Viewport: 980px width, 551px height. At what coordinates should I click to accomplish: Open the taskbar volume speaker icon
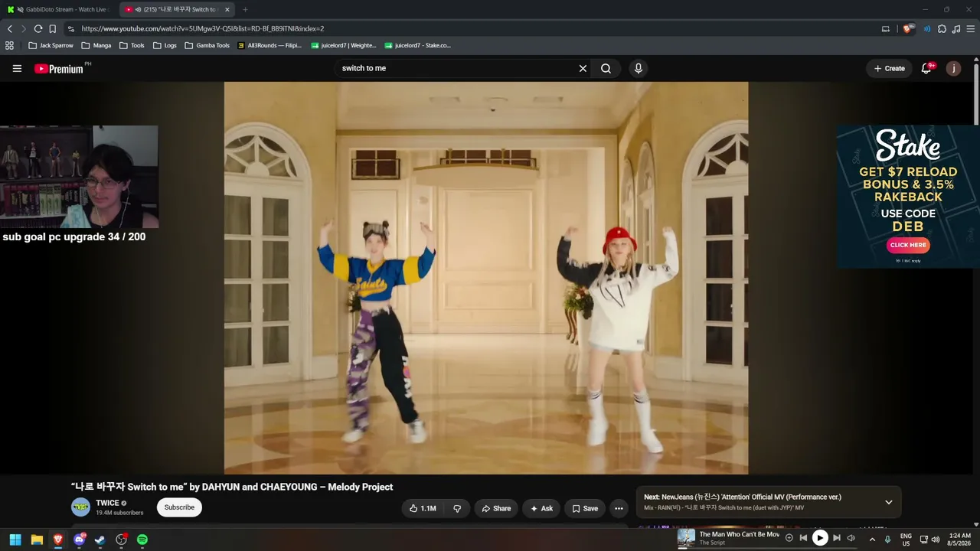click(x=935, y=540)
